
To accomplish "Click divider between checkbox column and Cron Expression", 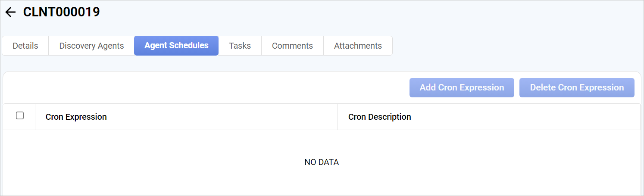I will pyautogui.click(x=35, y=117).
